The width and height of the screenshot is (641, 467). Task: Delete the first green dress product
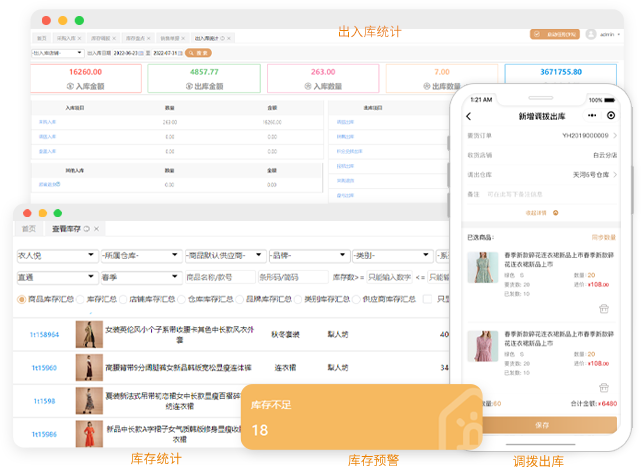(x=603, y=310)
